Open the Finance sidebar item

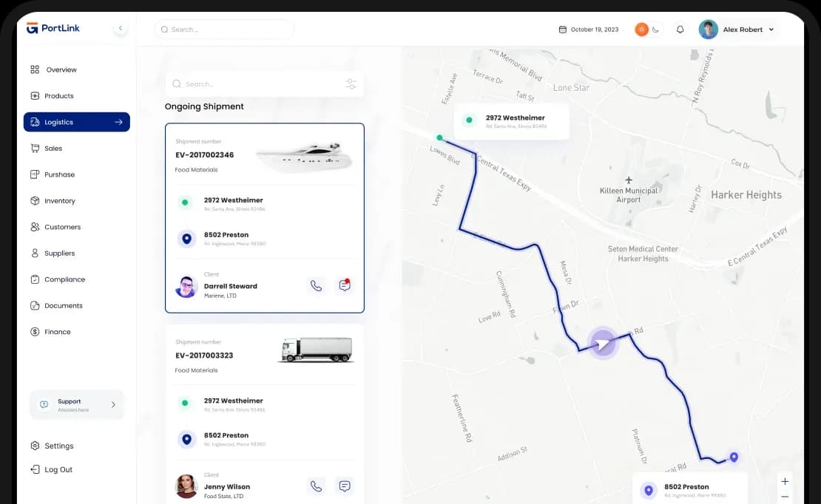57,332
